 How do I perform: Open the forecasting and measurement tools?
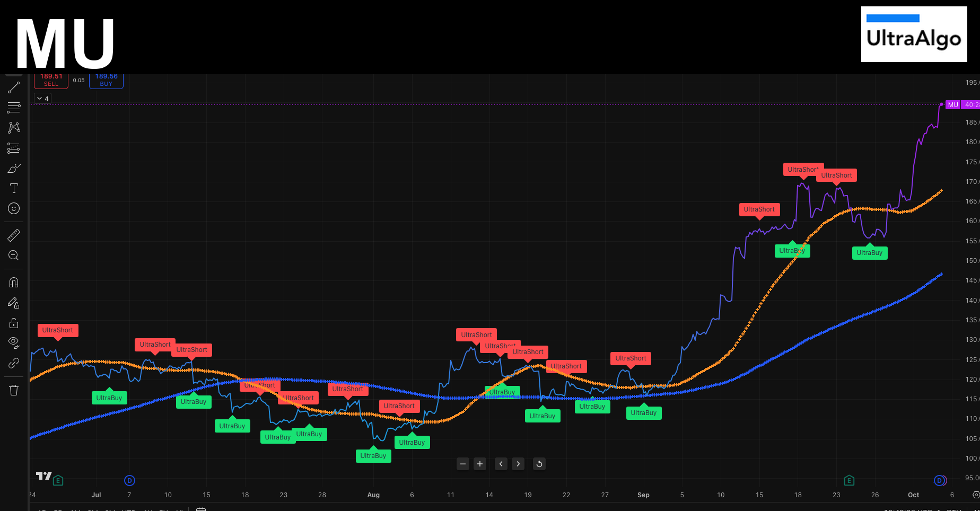tap(14, 148)
